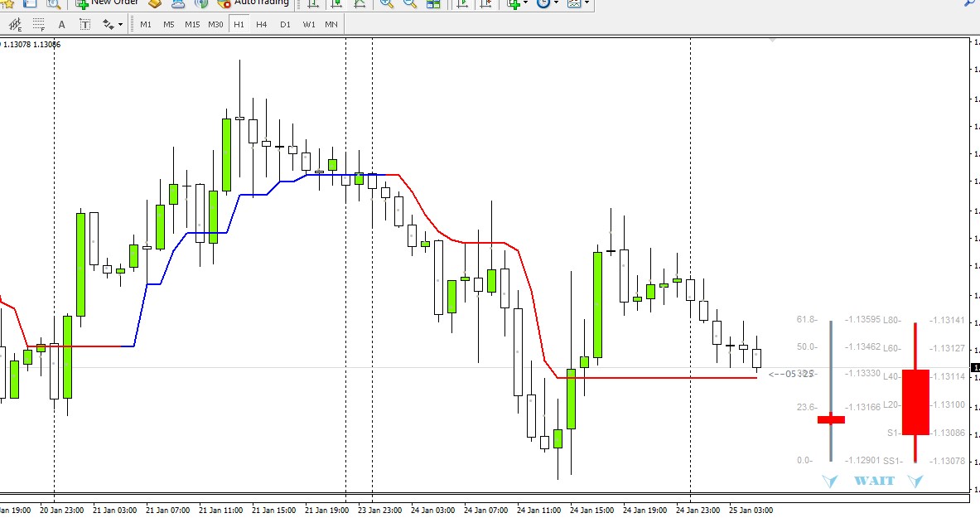Open the Data Window icon

tap(29, 3)
